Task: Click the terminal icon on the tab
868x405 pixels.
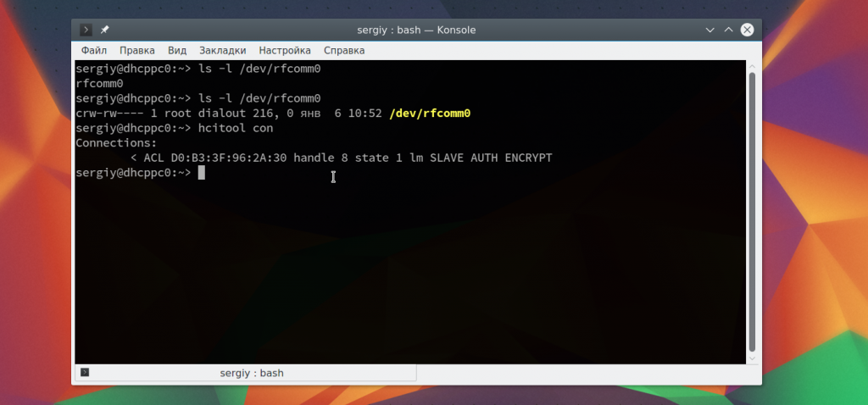Action: pos(85,373)
